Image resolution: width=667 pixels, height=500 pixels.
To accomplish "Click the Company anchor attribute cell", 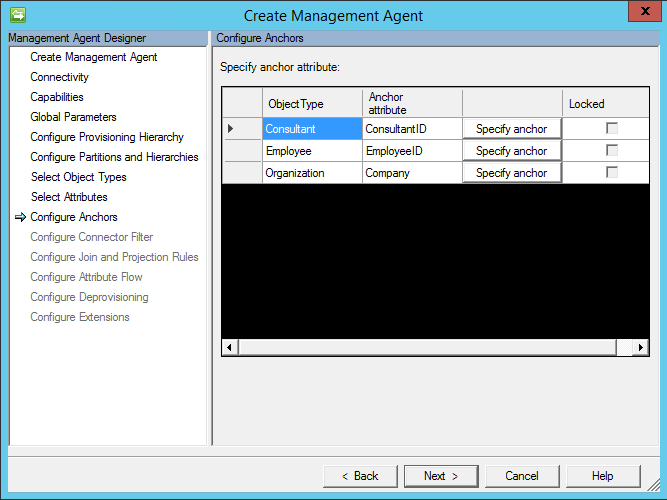I will [x=412, y=173].
